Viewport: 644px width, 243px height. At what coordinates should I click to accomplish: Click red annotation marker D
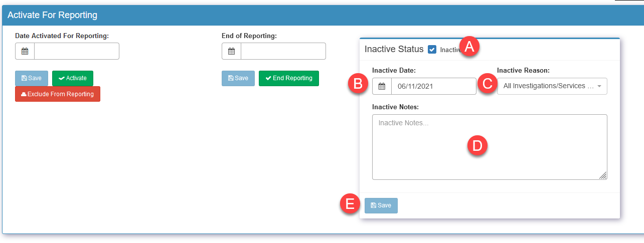[477, 146]
